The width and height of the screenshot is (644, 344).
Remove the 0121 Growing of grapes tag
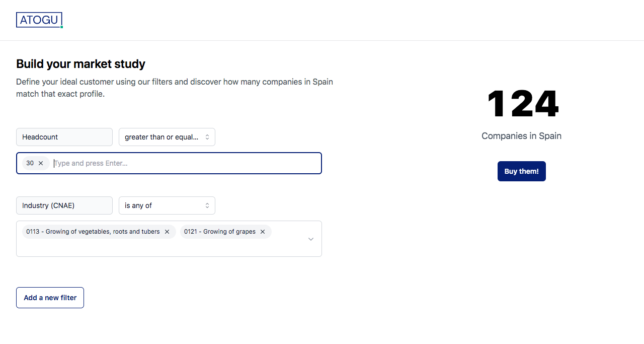263,232
